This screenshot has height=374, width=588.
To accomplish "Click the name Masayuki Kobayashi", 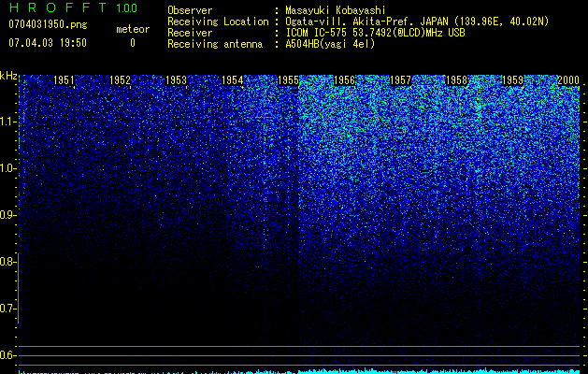I will pyautogui.click(x=336, y=10).
